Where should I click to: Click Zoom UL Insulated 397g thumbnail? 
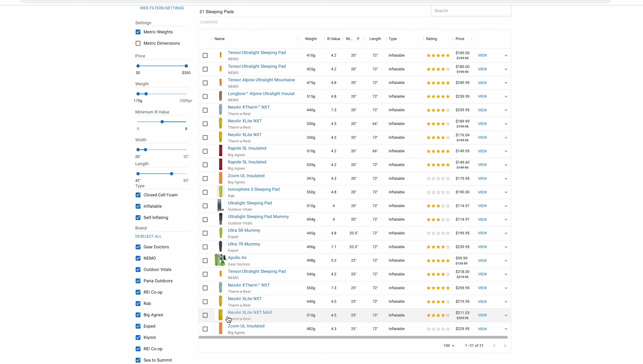220,178
